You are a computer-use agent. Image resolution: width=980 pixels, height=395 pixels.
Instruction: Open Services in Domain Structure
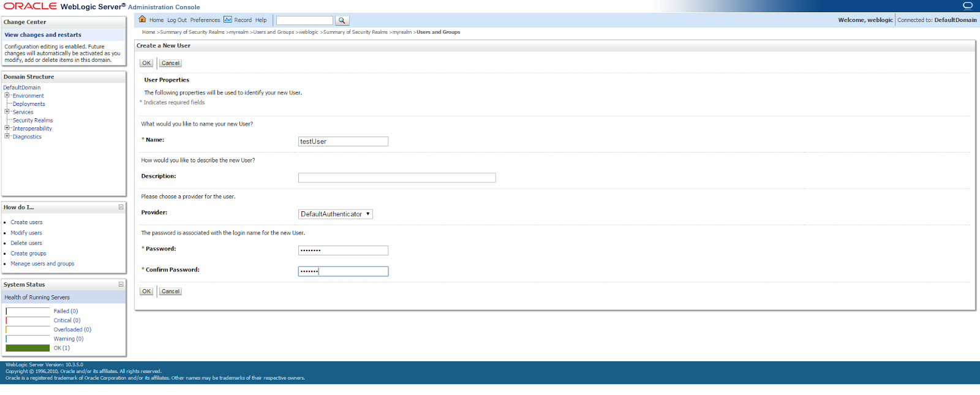pyautogui.click(x=23, y=112)
